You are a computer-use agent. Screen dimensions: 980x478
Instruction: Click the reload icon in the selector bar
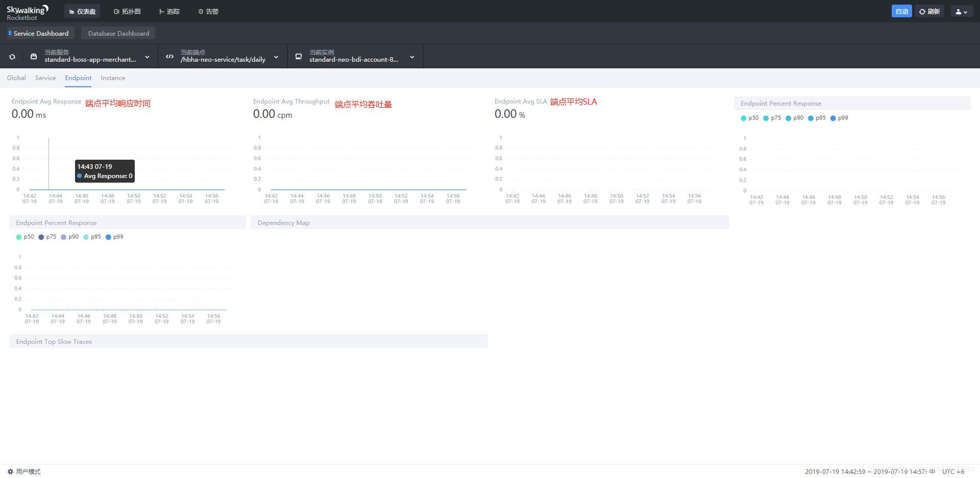tap(12, 56)
